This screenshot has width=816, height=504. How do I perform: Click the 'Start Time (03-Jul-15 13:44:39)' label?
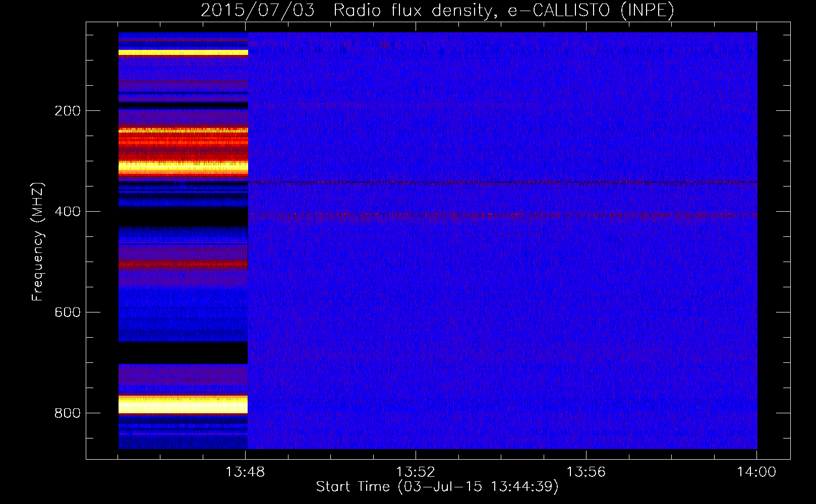pyautogui.click(x=437, y=487)
